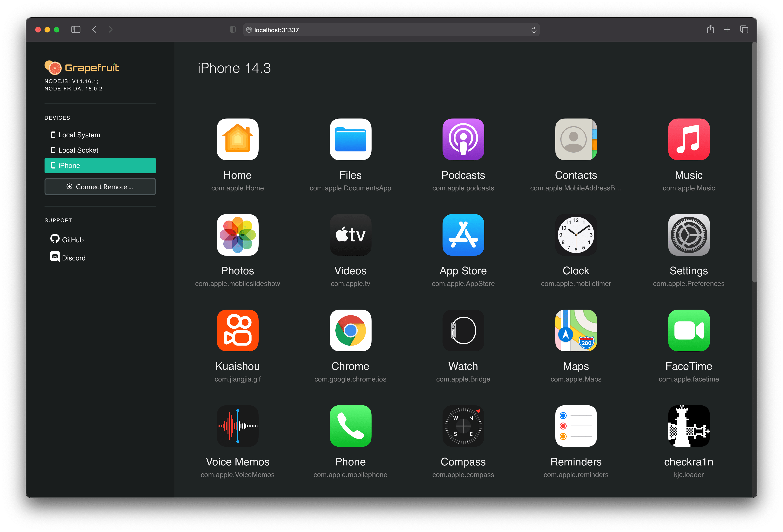Open the Photos app

237,235
